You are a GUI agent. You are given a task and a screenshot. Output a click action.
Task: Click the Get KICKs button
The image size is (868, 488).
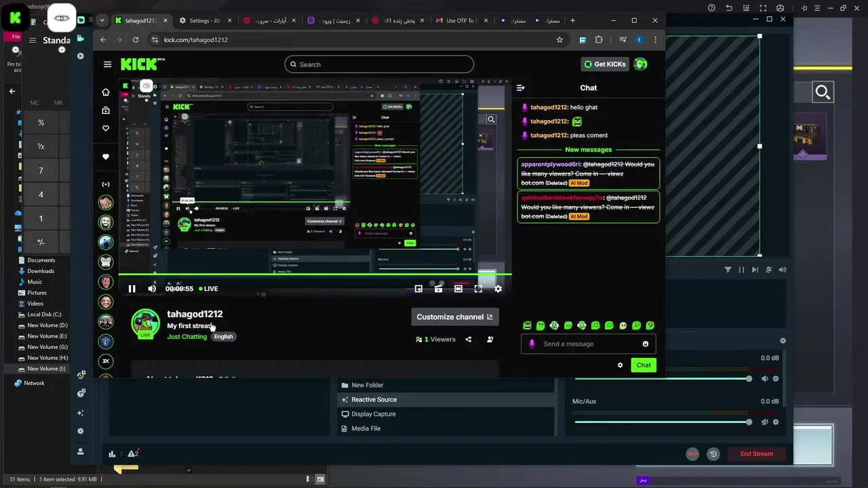pos(605,64)
